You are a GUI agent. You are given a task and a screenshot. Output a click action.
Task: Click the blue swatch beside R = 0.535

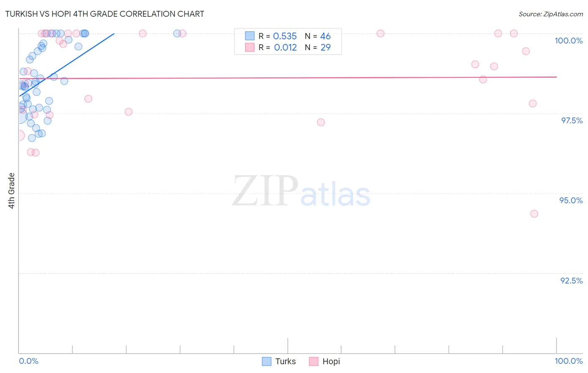click(x=250, y=36)
